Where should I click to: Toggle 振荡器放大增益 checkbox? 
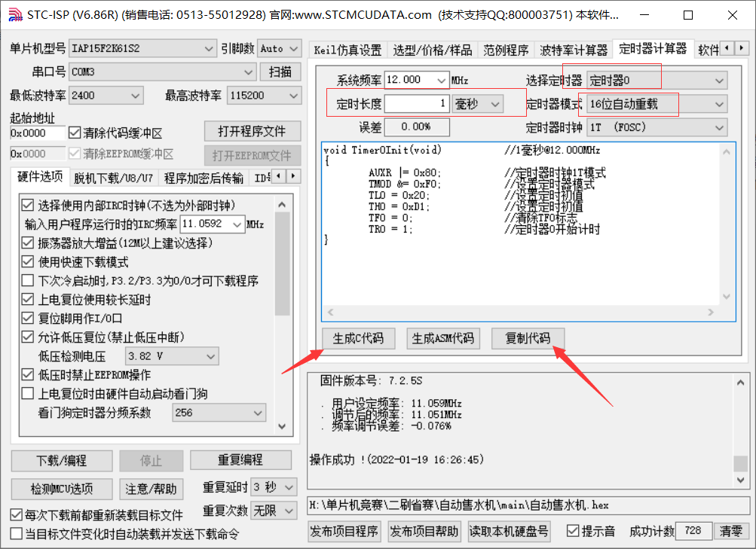[x=27, y=242]
